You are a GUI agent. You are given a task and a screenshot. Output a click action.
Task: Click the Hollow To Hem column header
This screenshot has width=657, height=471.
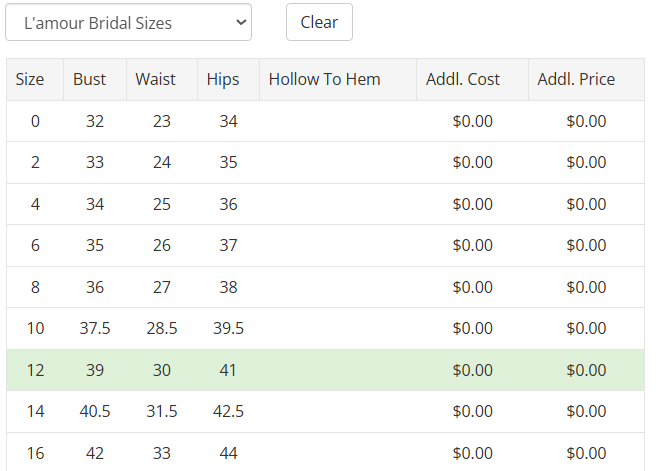coord(338,80)
